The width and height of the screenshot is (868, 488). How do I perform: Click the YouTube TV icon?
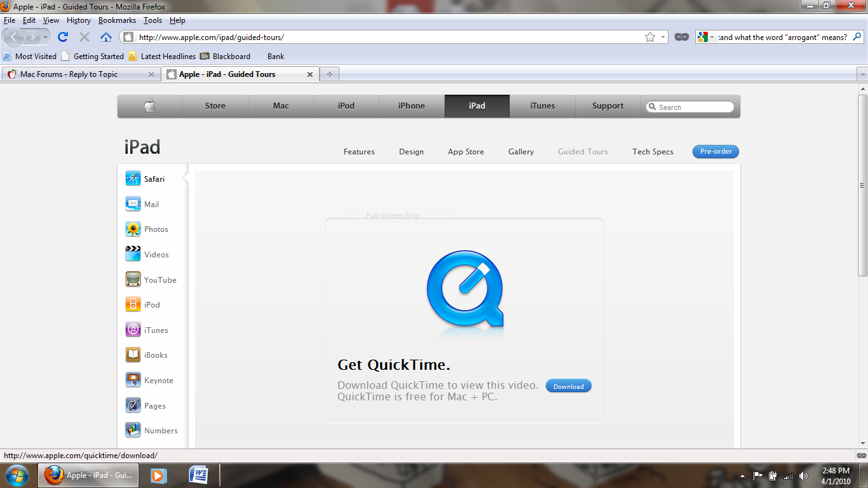[133, 280]
